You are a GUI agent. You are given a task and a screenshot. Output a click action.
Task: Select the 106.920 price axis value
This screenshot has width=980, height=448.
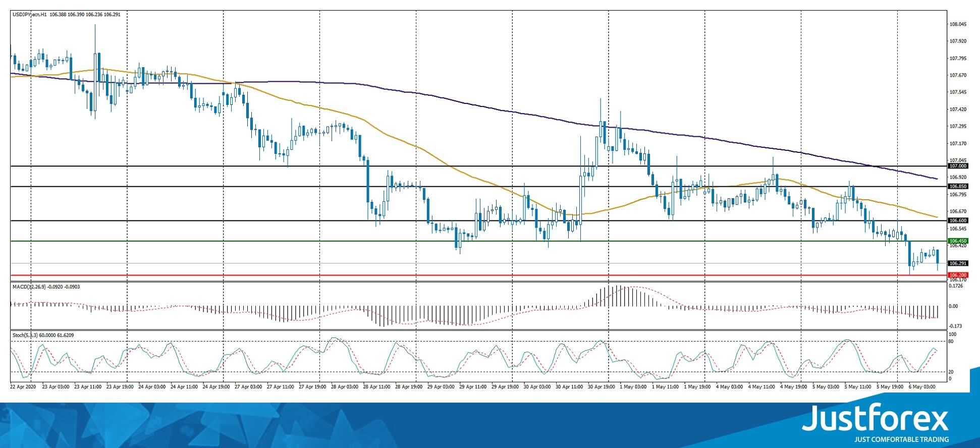(958, 178)
